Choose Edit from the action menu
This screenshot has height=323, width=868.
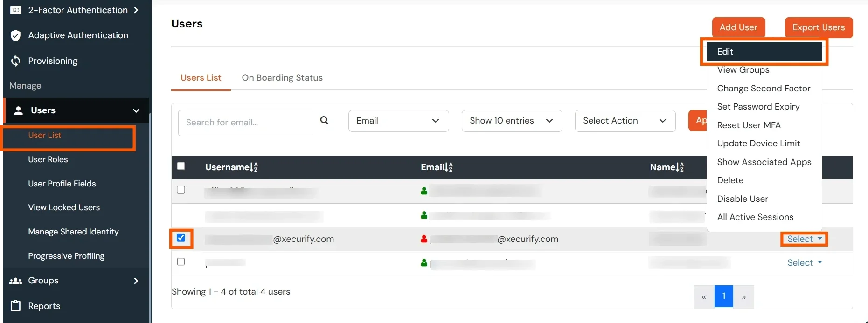pos(764,51)
